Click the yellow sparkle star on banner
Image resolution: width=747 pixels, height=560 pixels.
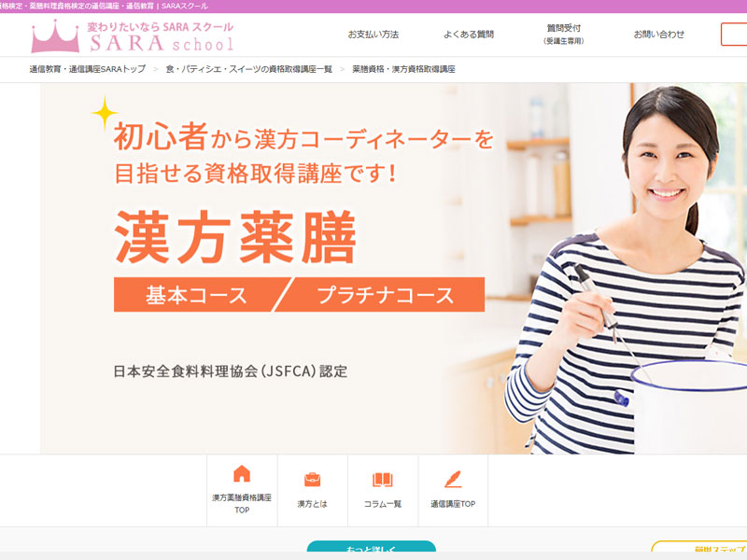105,113
